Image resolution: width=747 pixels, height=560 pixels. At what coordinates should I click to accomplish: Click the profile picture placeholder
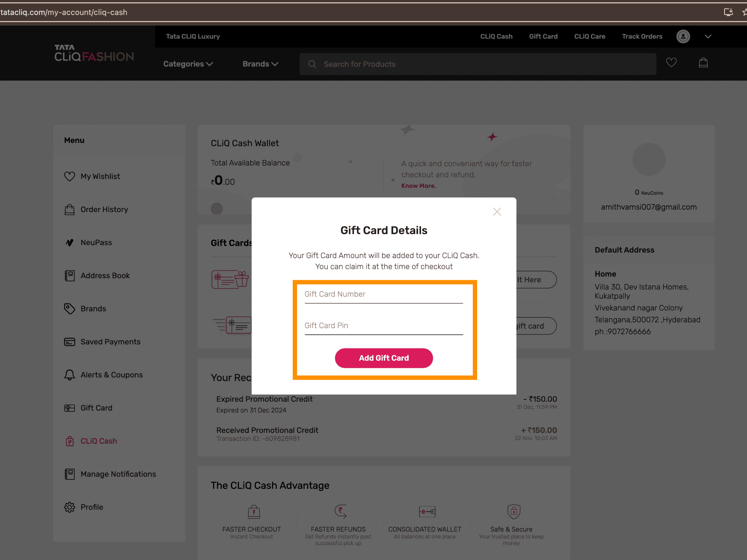point(649,159)
